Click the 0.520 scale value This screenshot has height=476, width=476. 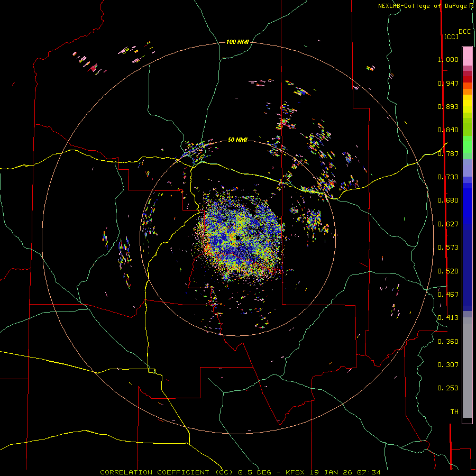(448, 271)
